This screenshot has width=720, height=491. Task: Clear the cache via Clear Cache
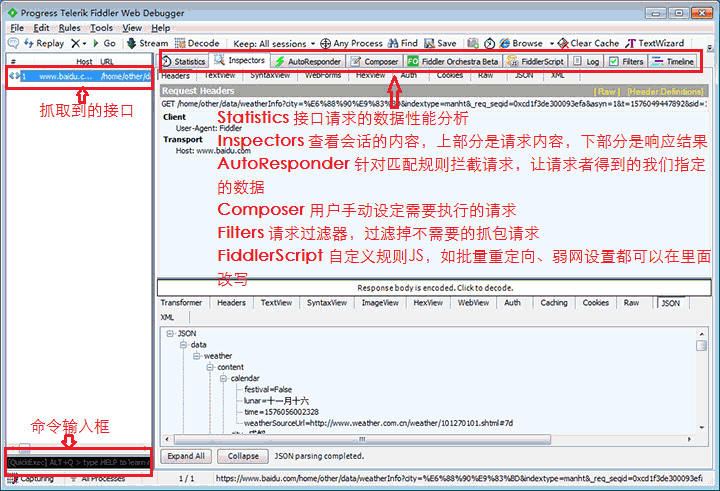(x=588, y=43)
